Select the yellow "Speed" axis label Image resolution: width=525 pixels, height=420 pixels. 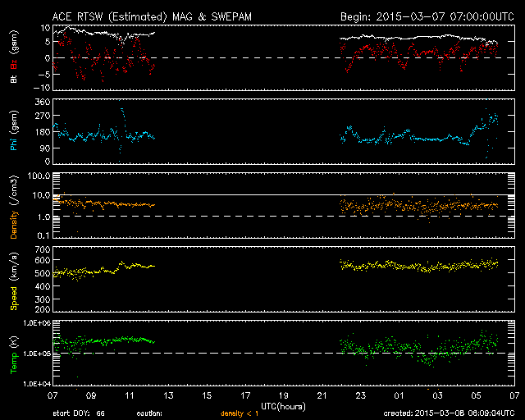13,299
